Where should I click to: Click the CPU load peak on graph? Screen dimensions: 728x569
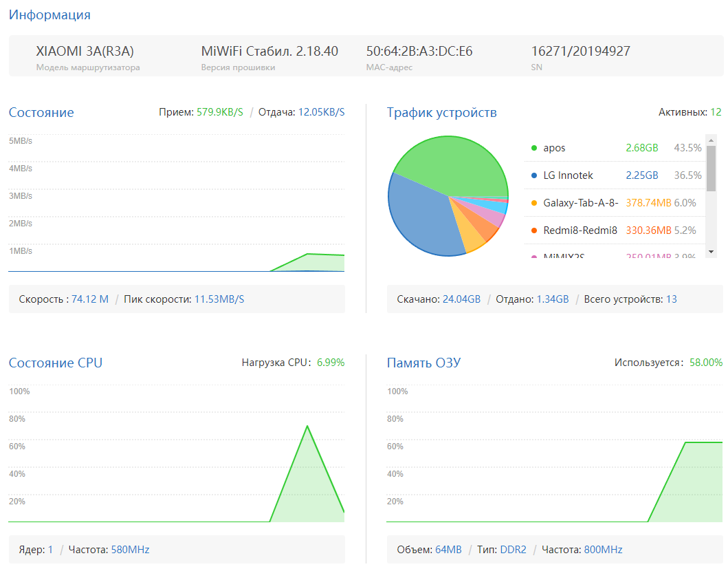pos(307,427)
